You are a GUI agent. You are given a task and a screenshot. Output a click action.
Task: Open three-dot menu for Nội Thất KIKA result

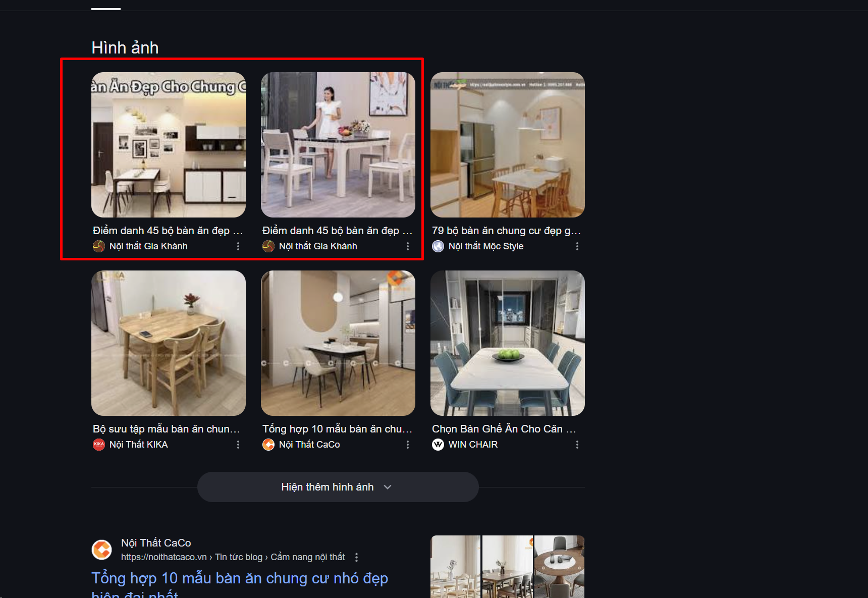click(x=238, y=445)
